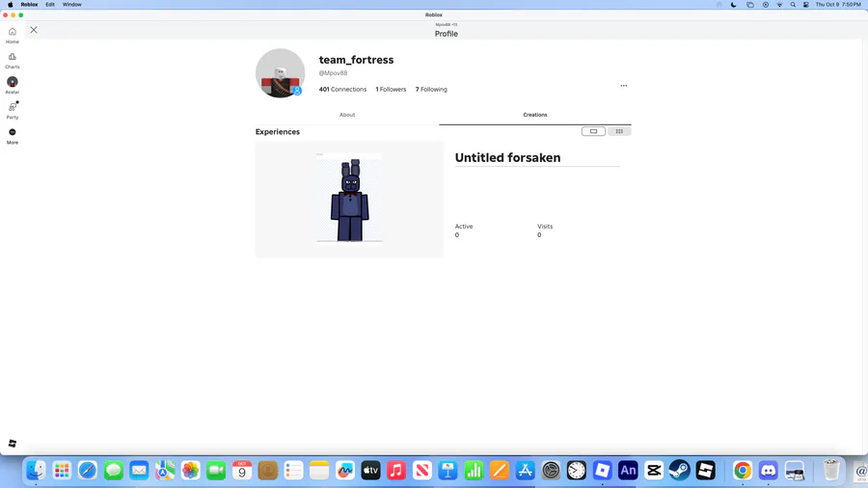This screenshot has width=868, height=488.
Task: Click the Untitled forsaken title
Action: point(507,158)
